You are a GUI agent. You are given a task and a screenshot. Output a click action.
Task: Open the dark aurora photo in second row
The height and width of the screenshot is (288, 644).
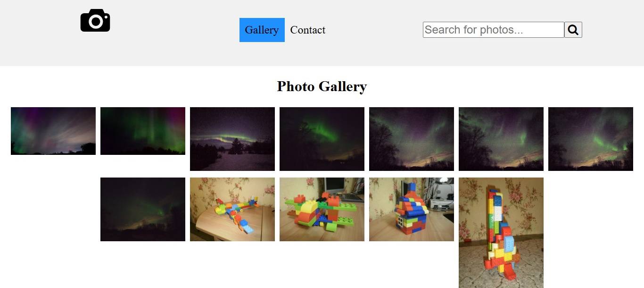[143, 209]
